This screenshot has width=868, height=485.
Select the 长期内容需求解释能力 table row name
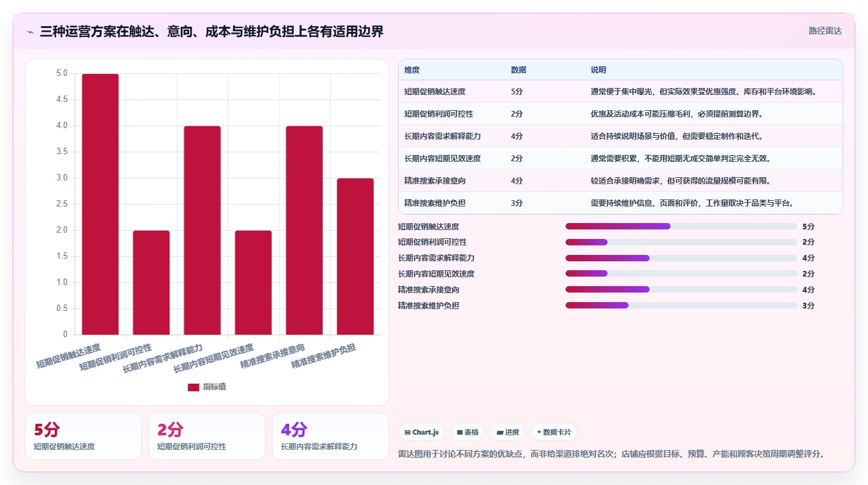click(443, 136)
